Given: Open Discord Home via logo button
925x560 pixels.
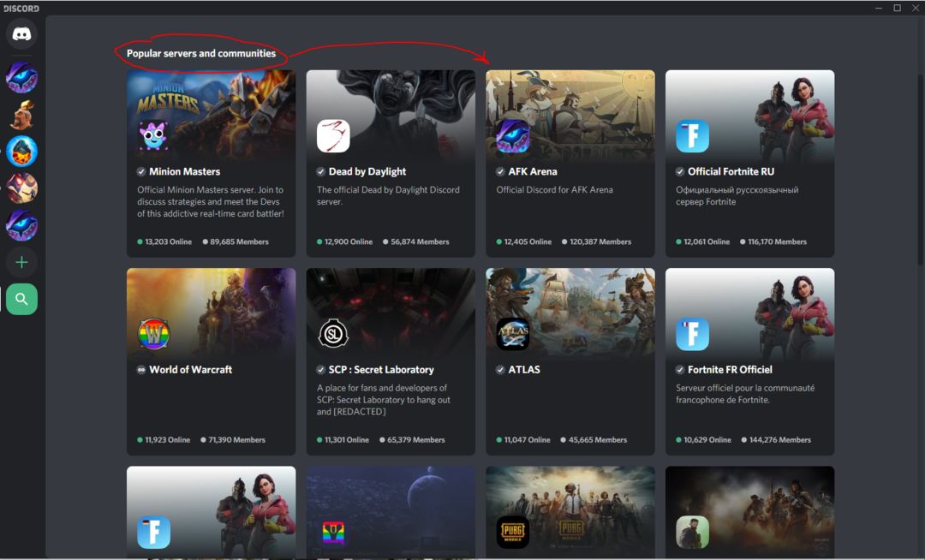Looking at the screenshot, I should [x=21, y=34].
